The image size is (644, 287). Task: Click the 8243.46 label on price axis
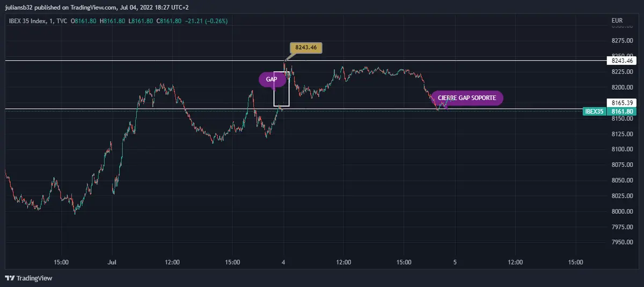coord(621,61)
